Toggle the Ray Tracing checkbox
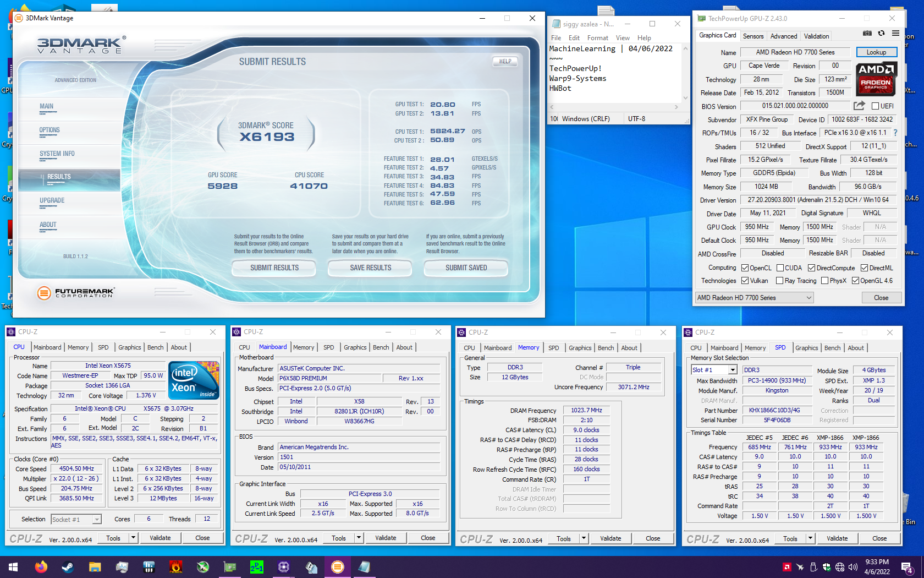The width and height of the screenshot is (924, 578). click(779, 281)
